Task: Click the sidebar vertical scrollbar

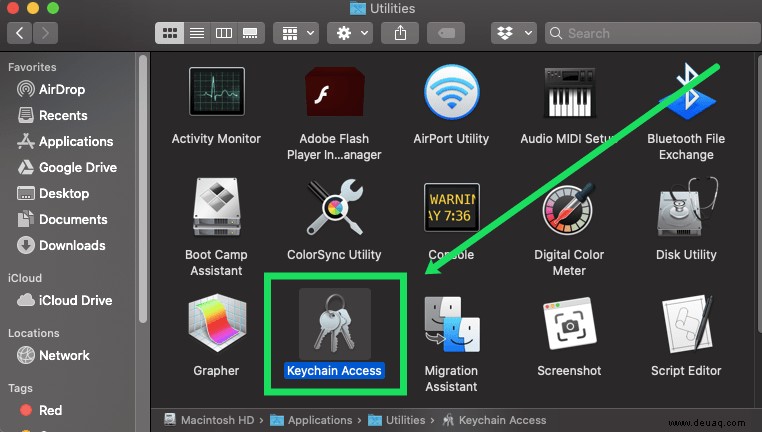Action: (142, 189)
